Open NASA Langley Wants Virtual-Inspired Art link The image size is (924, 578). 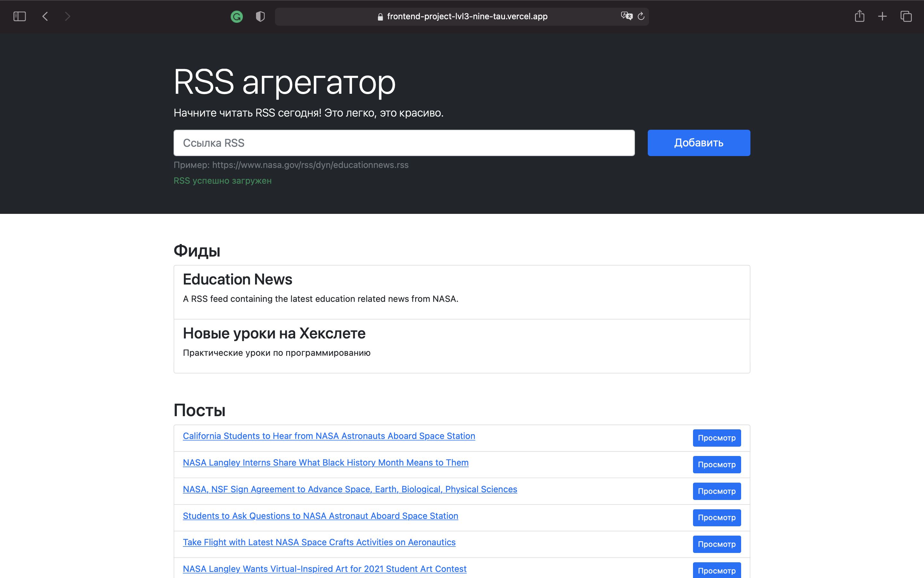(325, 569)
